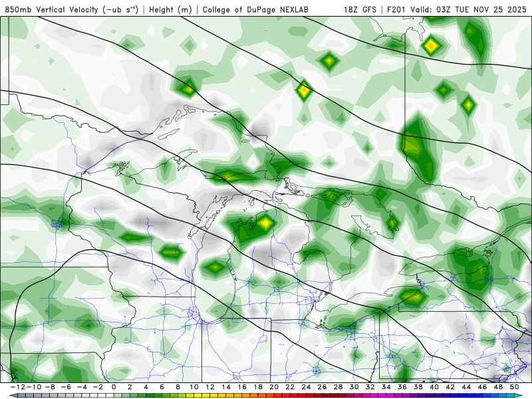
Task: Click the "4" value on the color scale
Action: click(146, 387)
